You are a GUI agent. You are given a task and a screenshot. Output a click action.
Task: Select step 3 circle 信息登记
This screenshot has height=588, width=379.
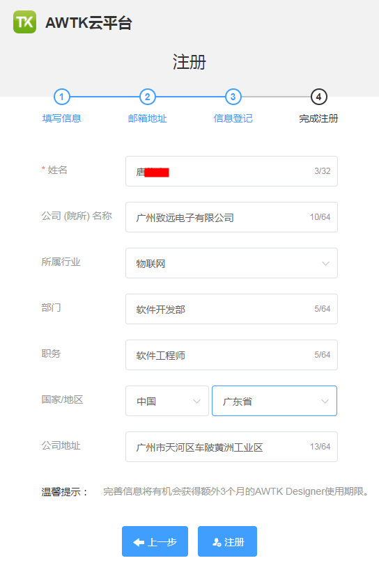coord(233,97)
